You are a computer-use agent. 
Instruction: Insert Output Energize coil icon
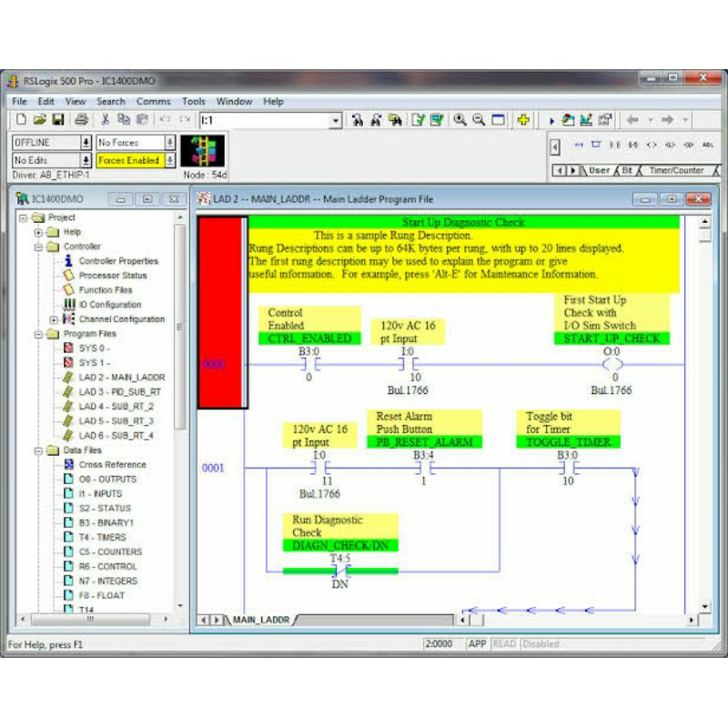pyautogui.click(x=652, y=145)
